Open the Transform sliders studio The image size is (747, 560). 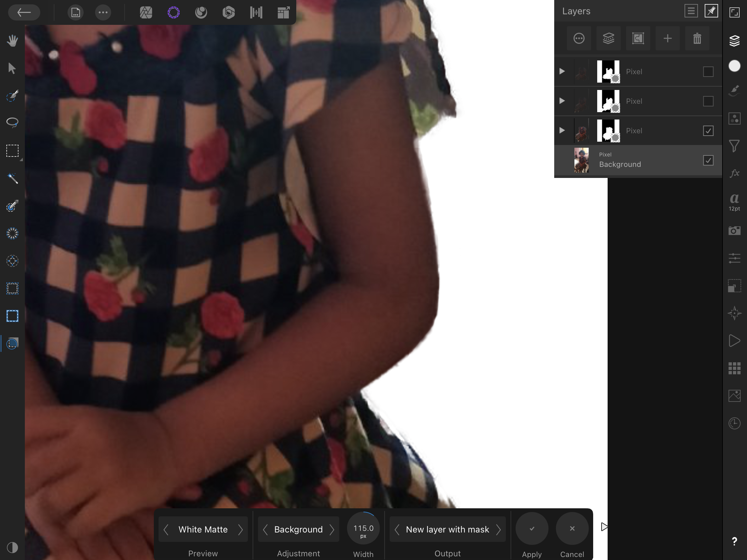tap(735, 258)
